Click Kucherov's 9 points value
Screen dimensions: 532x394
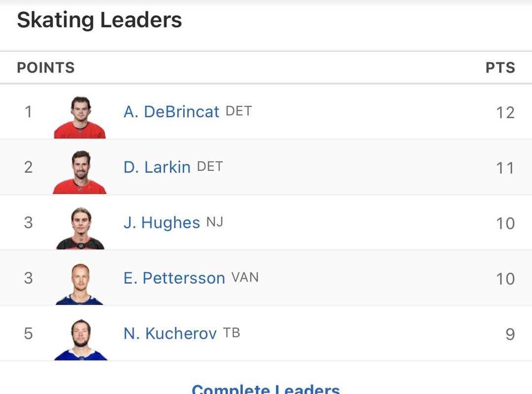(x=510, y=334)
